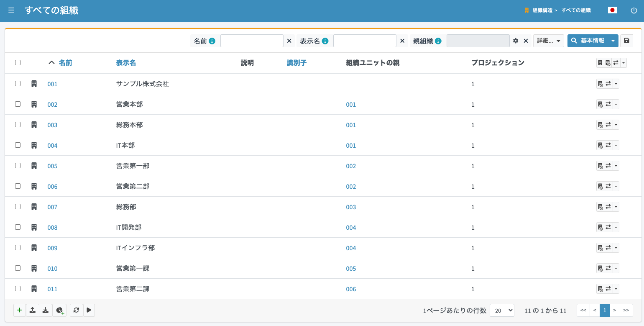Image resolution: width=644 pixels, height=326 pixels.
Task: Go to first page with << button
Action: pos(583,310)
